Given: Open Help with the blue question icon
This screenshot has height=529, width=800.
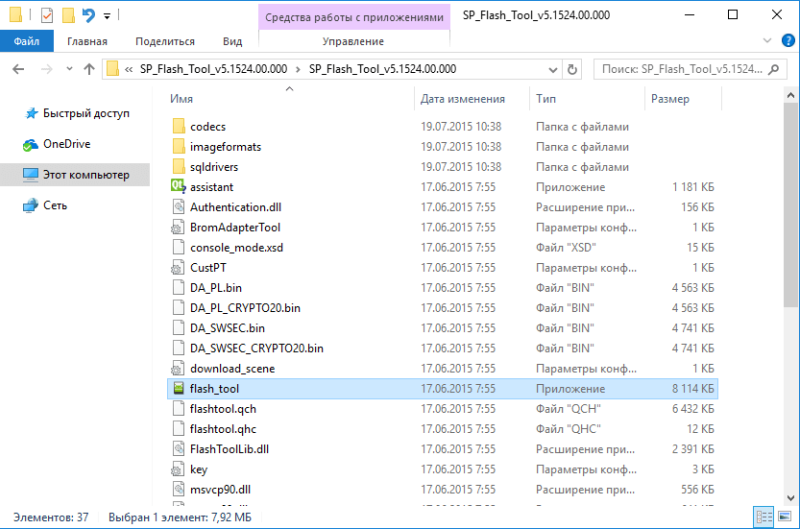Looking at the screenshot, I should pos(787,41).
